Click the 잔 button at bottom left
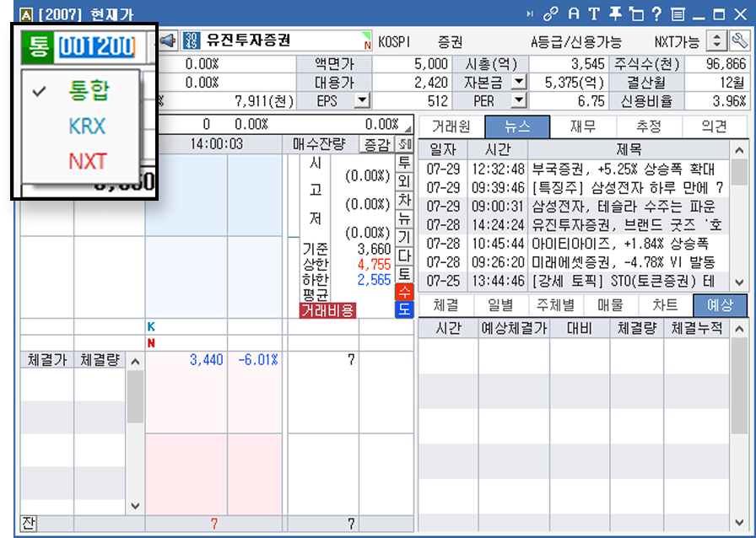The height and width of the screenshot is (538, 756). (x=29, y=523)
